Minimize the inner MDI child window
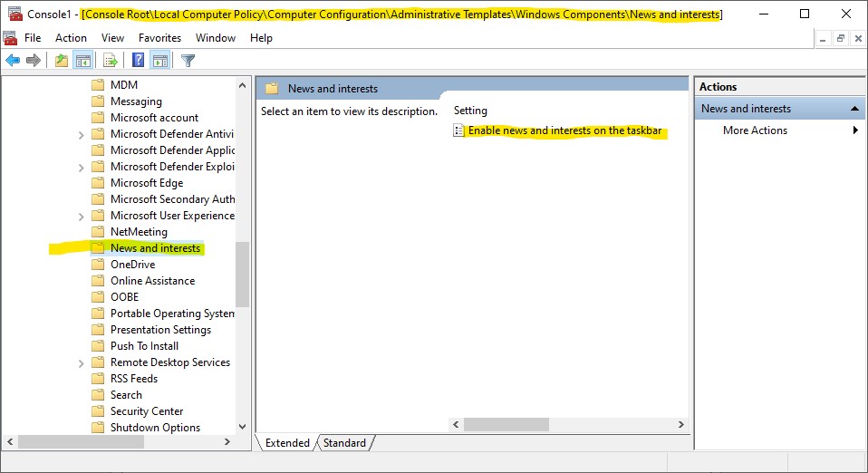The width and height of the screenshot is (868, 473). pos(823,38)
